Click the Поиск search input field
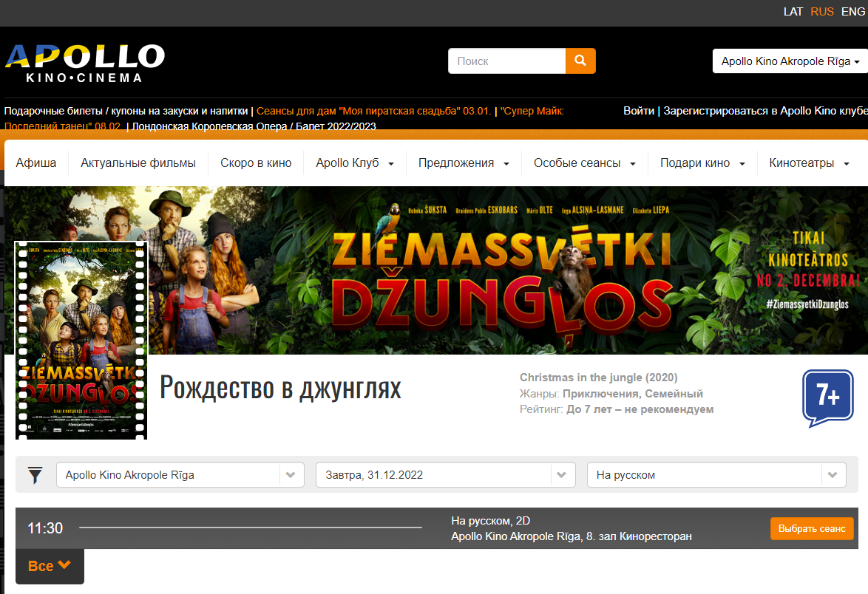This screenshot has width=868, height=594. (x=506, y=61)
